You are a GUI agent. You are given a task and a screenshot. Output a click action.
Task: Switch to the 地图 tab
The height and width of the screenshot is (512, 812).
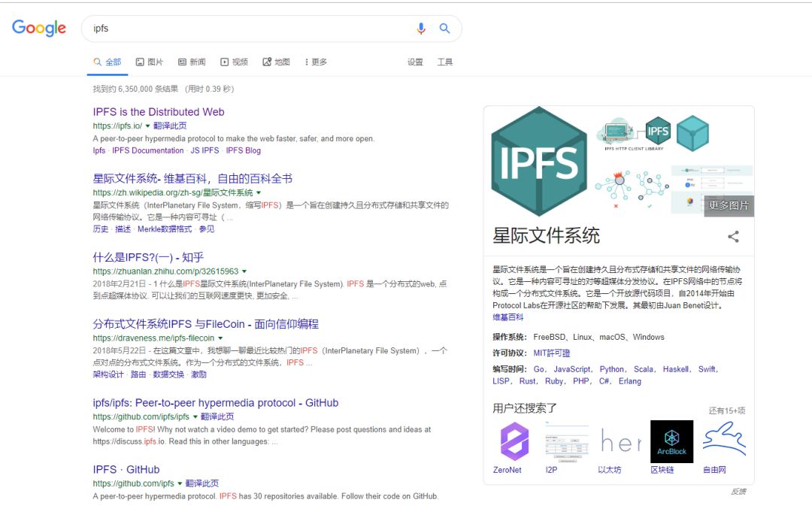point(276,62)
